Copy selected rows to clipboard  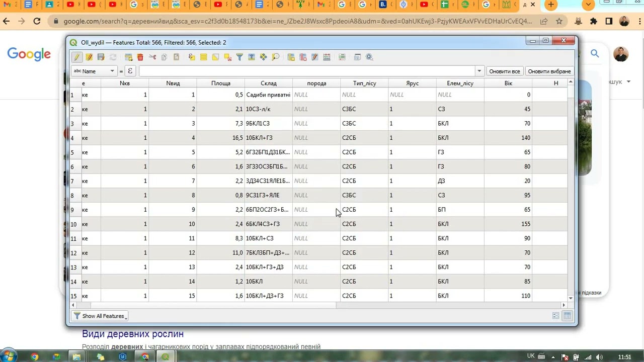[x=164, y=57]
